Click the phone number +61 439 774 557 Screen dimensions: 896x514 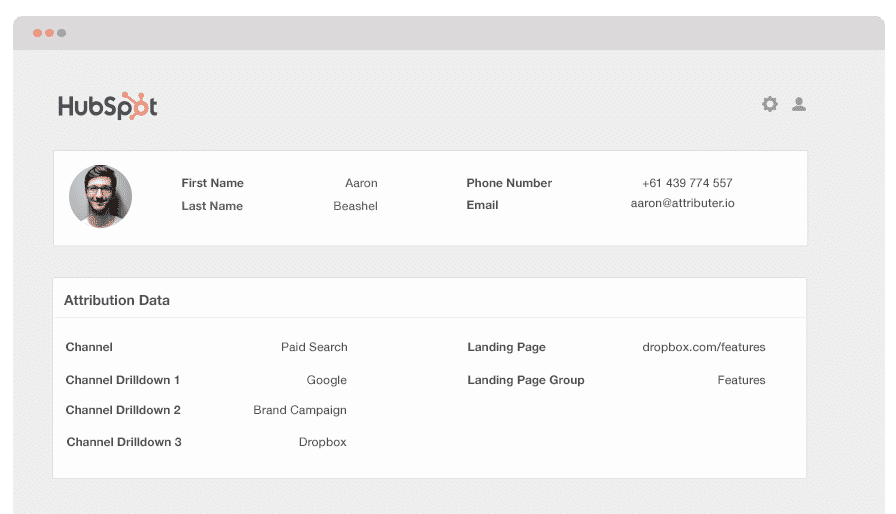tap(687, 183)
